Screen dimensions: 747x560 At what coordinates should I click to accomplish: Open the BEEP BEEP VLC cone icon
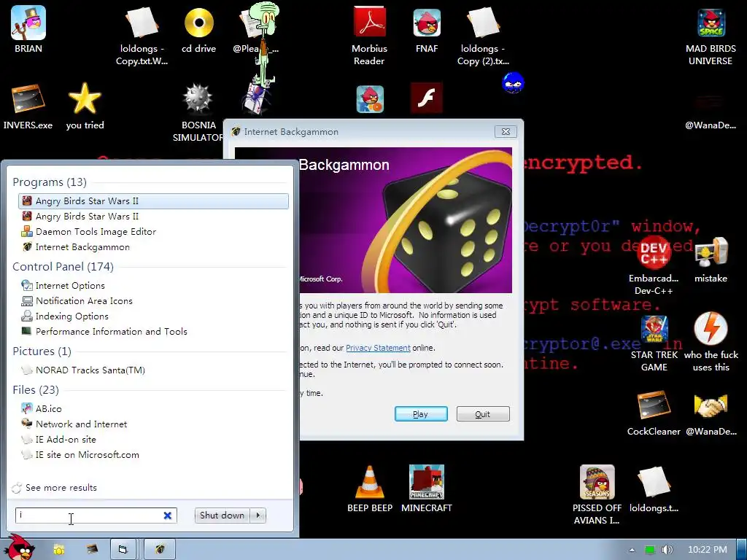(x=370, y=489)
